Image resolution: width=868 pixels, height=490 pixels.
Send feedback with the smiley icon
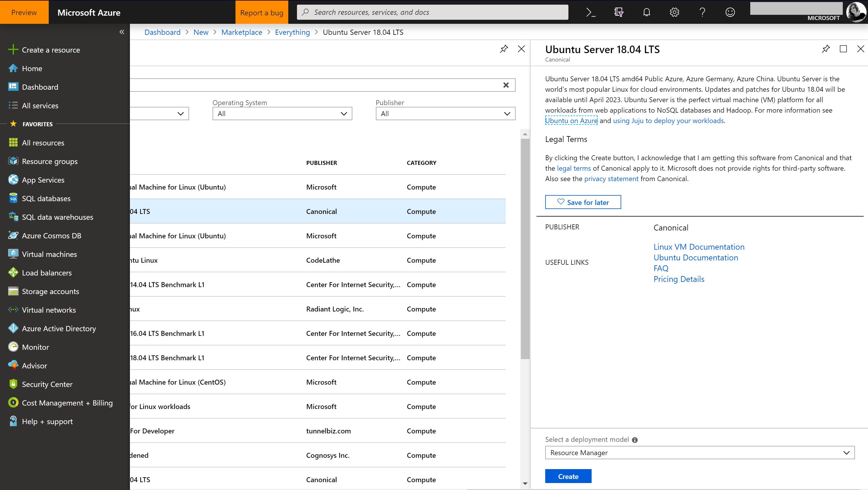pyautogui.click(x=730, y=12)
